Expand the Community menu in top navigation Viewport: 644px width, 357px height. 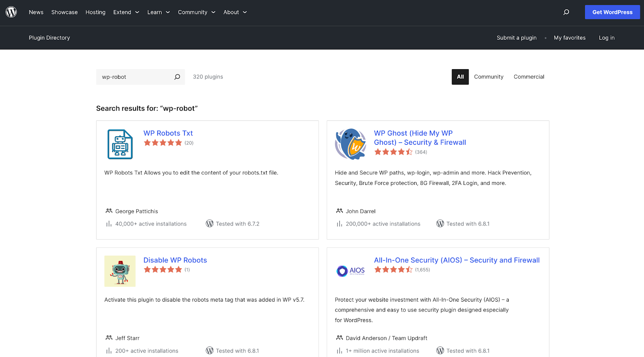coord(197,12)
